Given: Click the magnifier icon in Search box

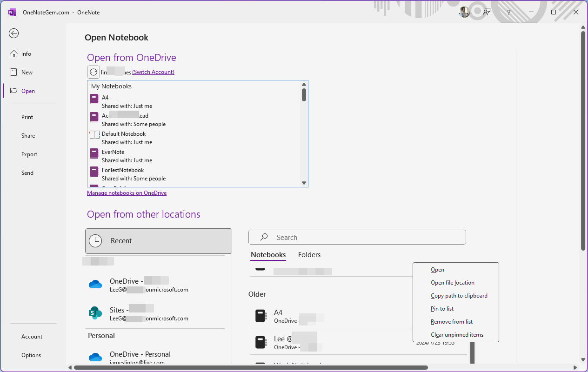Looking at the screenshot, I should tap(264, 237).
